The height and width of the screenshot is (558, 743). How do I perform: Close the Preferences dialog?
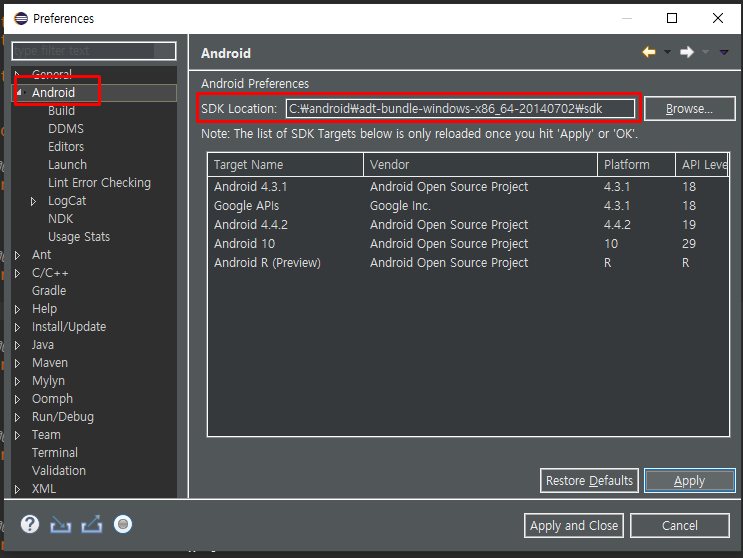point(718,18)
